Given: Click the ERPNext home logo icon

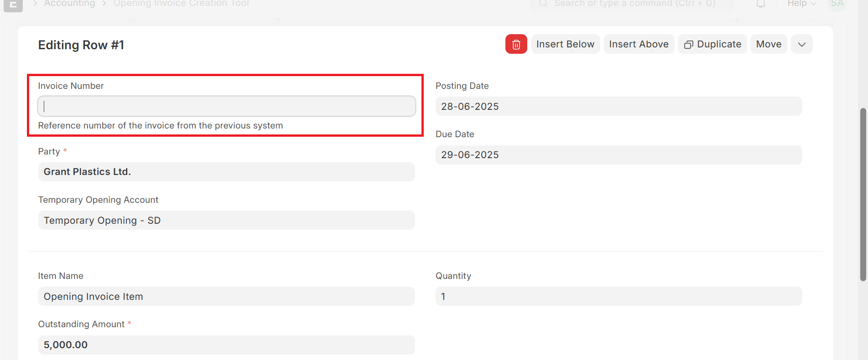Looking at the screenshot, I should (x=13, y=5).
